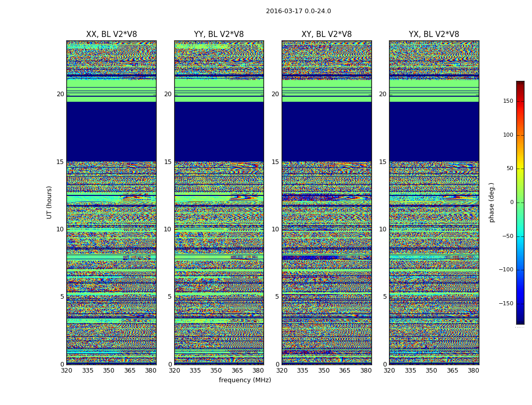
Task: Click the "380" frequency tick under YY panel
Action: pos(258,371)
